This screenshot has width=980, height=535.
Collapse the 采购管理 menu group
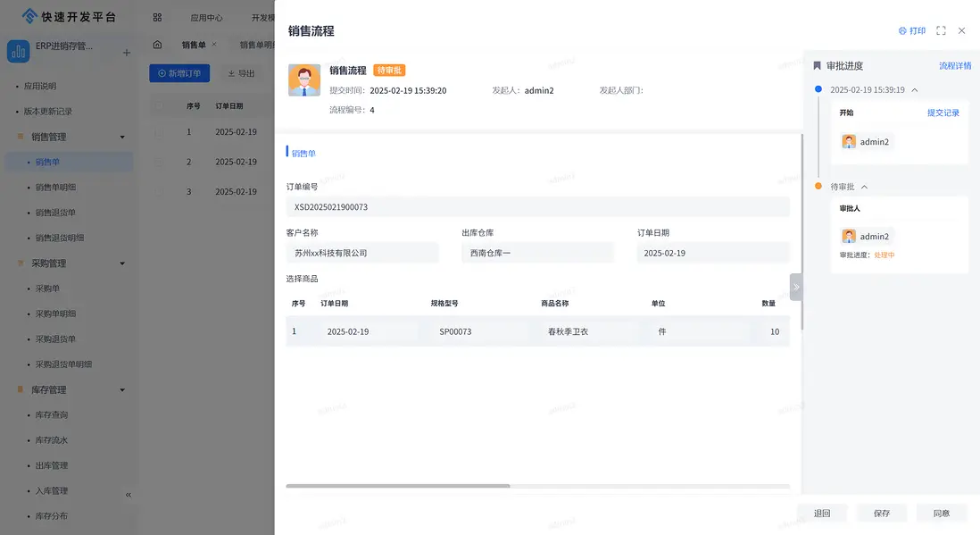point(122,263)
